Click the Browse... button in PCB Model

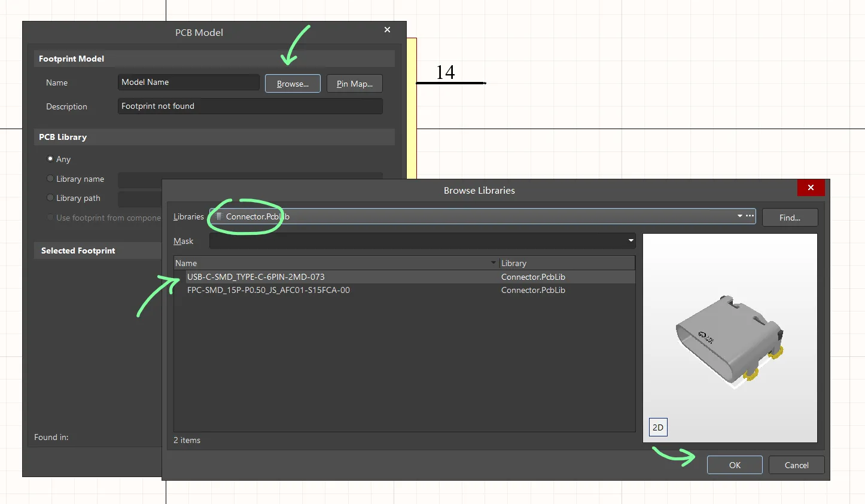(x=293, y=84)
